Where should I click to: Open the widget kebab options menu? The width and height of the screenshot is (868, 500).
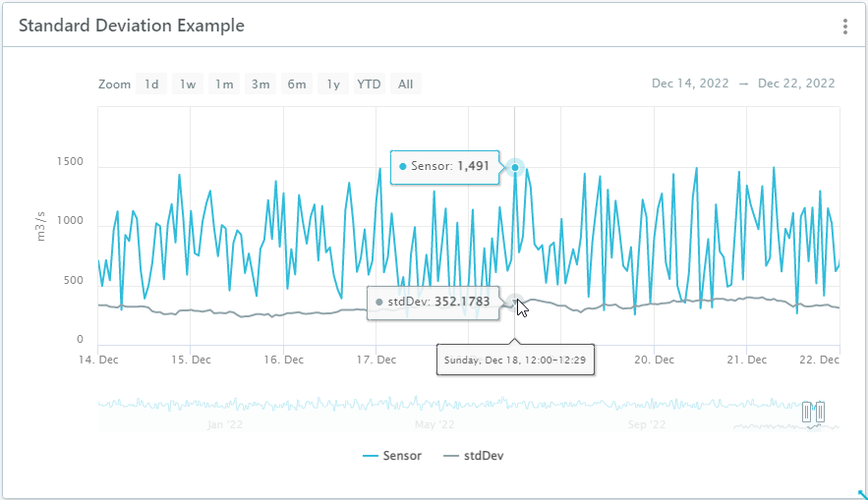click(844, 27)
